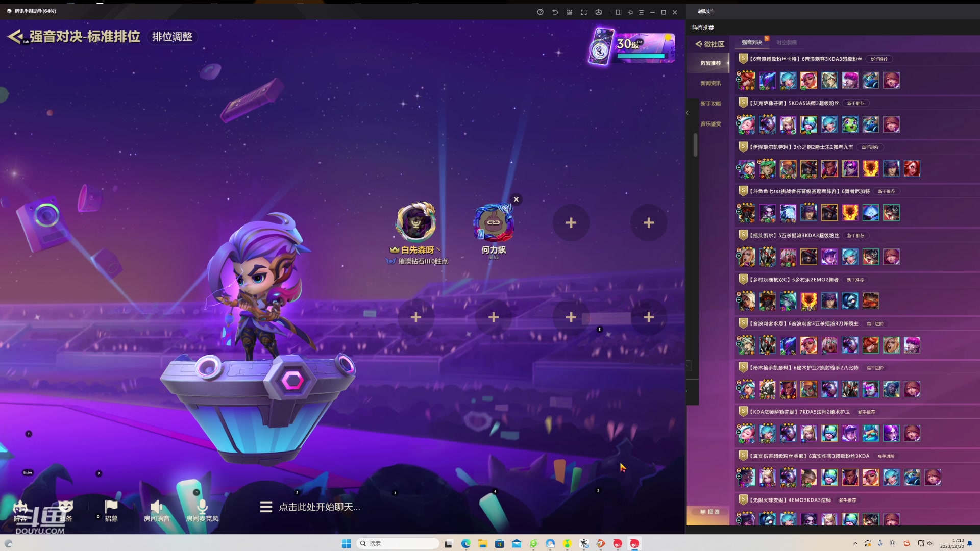This screenshot has height=551, width=980.
Task: Click the black cat icon in 秘术枪手凯瑟琳 lineup
Action: point(767,389)
